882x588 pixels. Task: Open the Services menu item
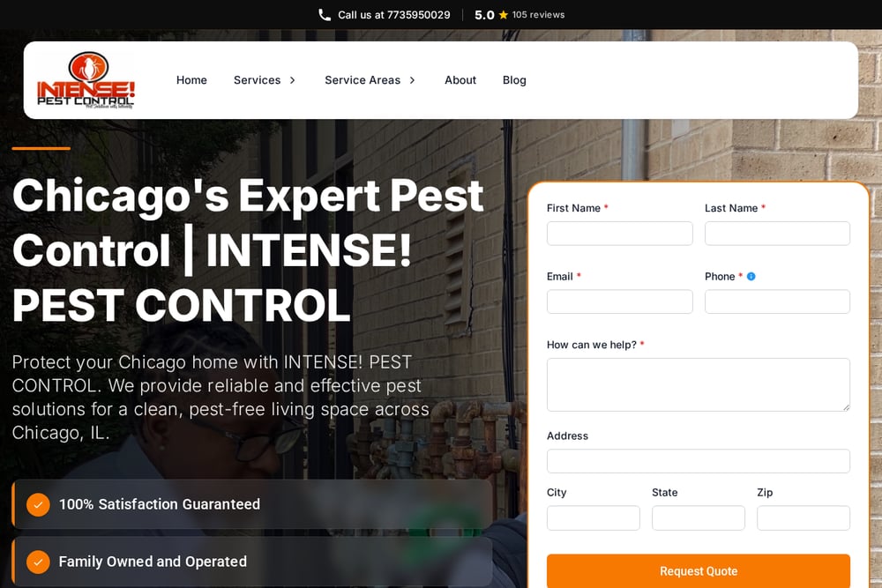click(257, 80)
